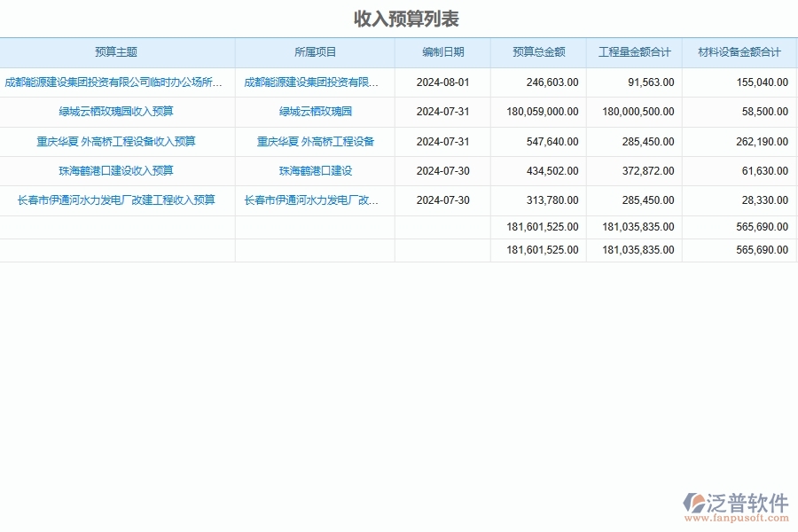Click amount 180,059,000.00 in 预算总金额 column

(x=544, y=111)
